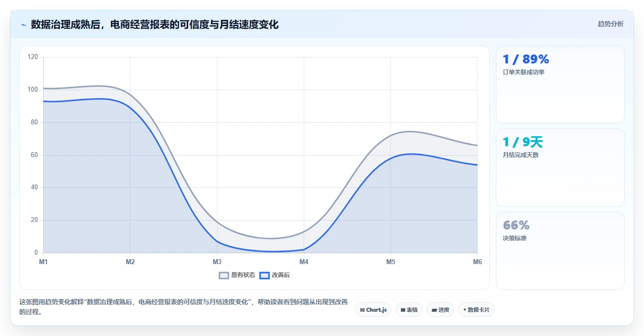Screen dimensions: 644x336
Task: Click the 趋势分析 label in header
Action: point(610,24)
